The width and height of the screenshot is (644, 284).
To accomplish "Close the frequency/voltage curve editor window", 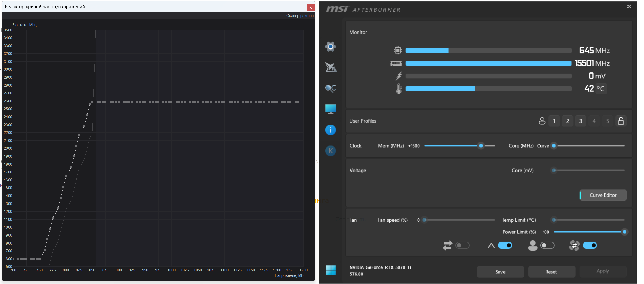I will (311, 7).
